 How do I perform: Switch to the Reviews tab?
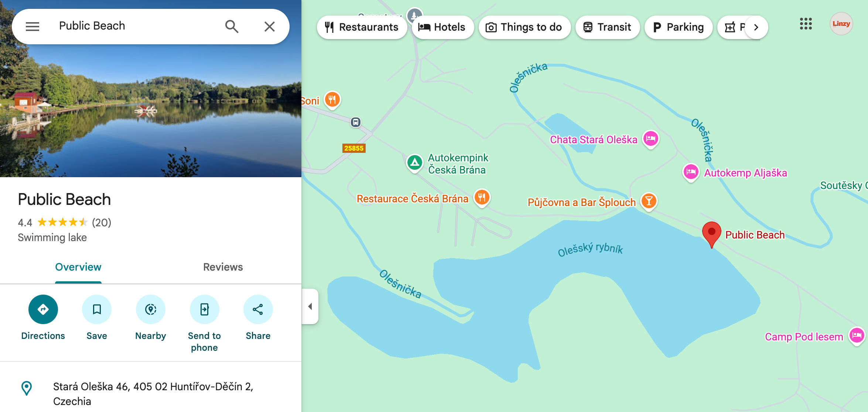[223, 267]
